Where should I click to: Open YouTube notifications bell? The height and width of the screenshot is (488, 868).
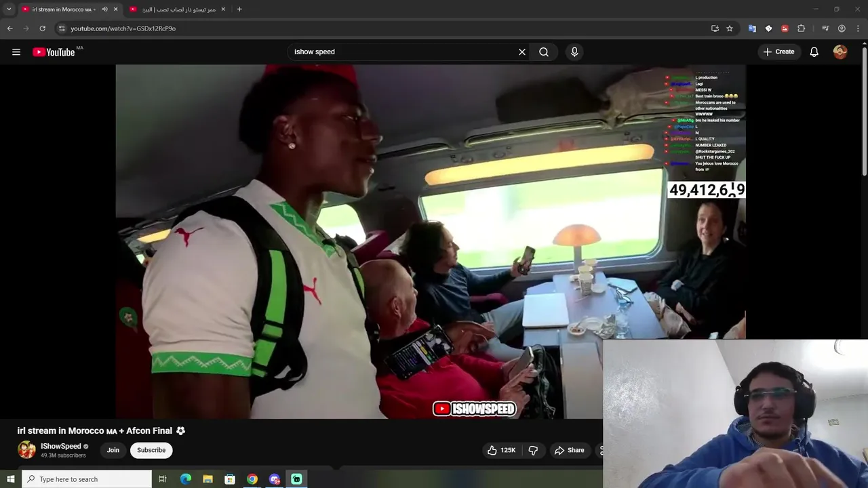click(814, 52)
